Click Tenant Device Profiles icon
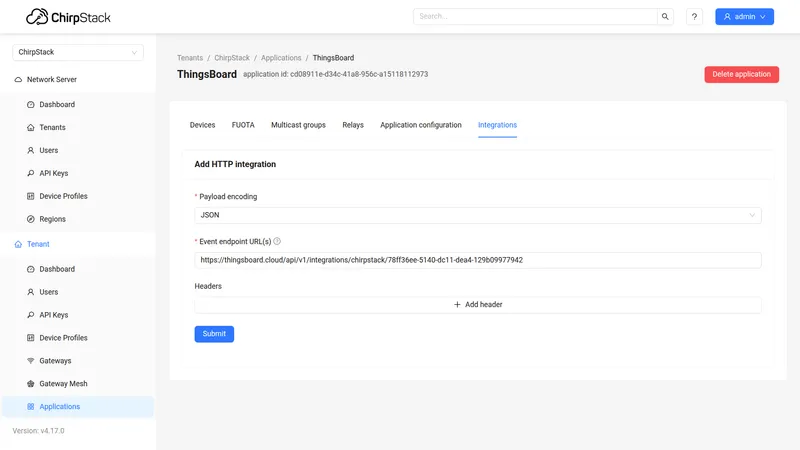 [x=31, y=338]
